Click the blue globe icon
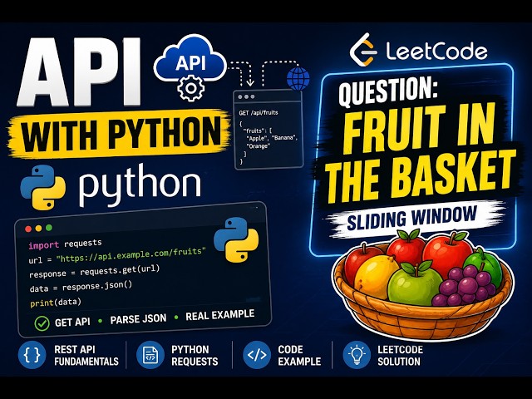The image size is (532, 399). click(x=298, y=79)
